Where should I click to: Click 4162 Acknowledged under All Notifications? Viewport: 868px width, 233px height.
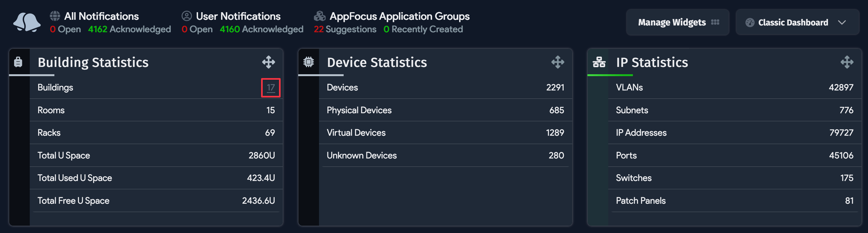pyautogui.click(x=129, y=29)
